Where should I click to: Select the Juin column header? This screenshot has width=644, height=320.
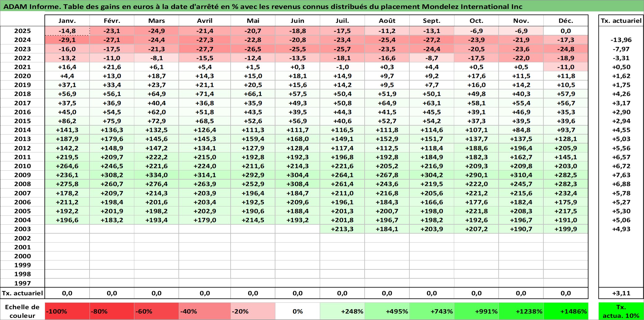(298, 21)
